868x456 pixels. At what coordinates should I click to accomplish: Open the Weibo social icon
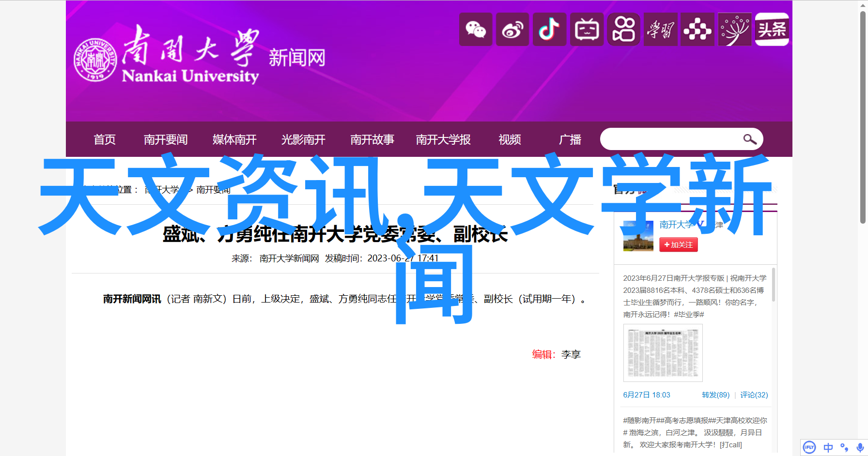tap(512, 30)
